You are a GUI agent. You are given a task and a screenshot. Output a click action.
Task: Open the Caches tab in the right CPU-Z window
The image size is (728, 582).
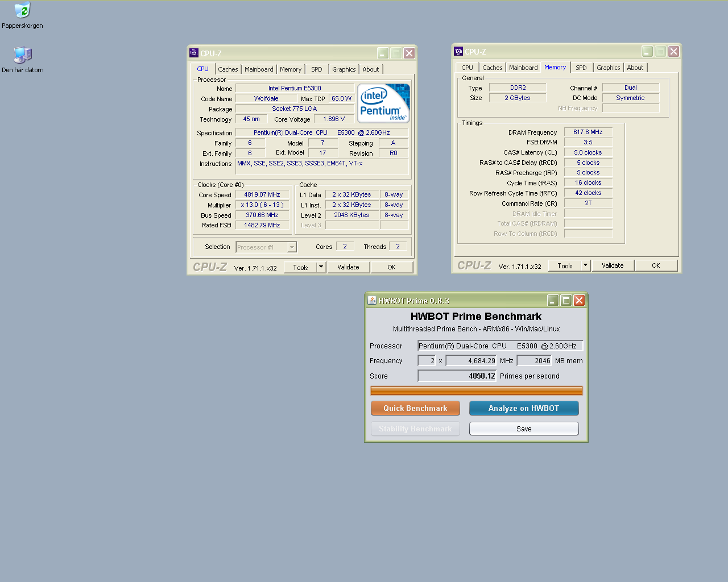(493, 68)
